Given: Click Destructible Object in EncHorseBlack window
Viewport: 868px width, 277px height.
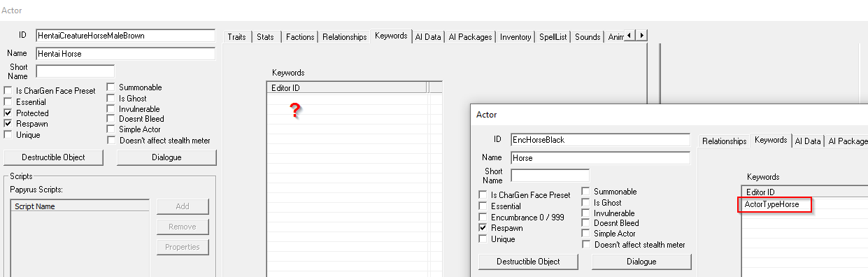Looking at the screenshot, I should pyautogui.click(x=529, y=262).
